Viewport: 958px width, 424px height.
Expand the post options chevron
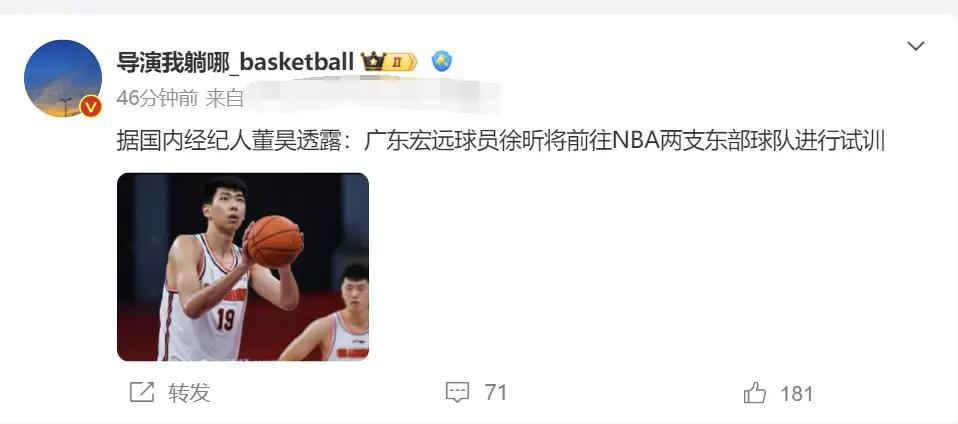pos(915,46)
